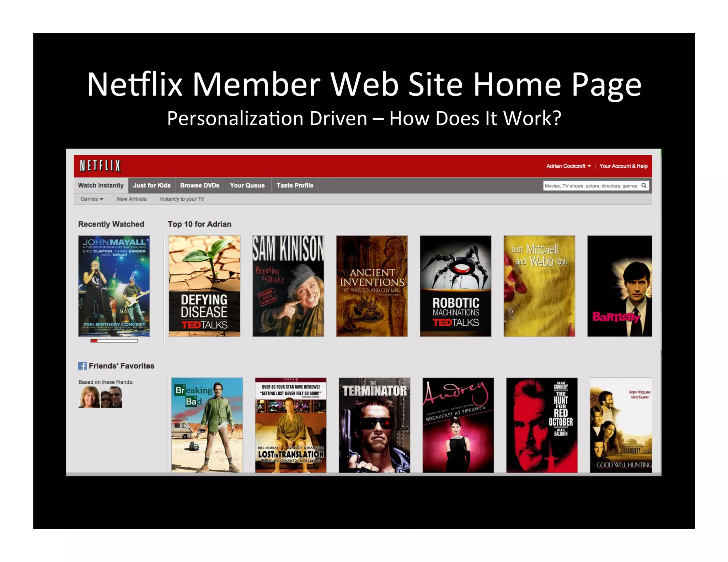Click Instantly to your TV link

182,199
